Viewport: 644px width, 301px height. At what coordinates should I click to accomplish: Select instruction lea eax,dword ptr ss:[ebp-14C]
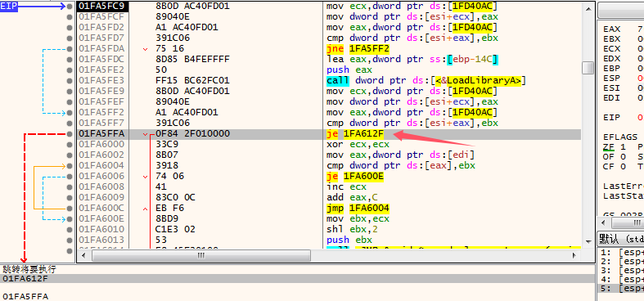(x=412, y=59)
